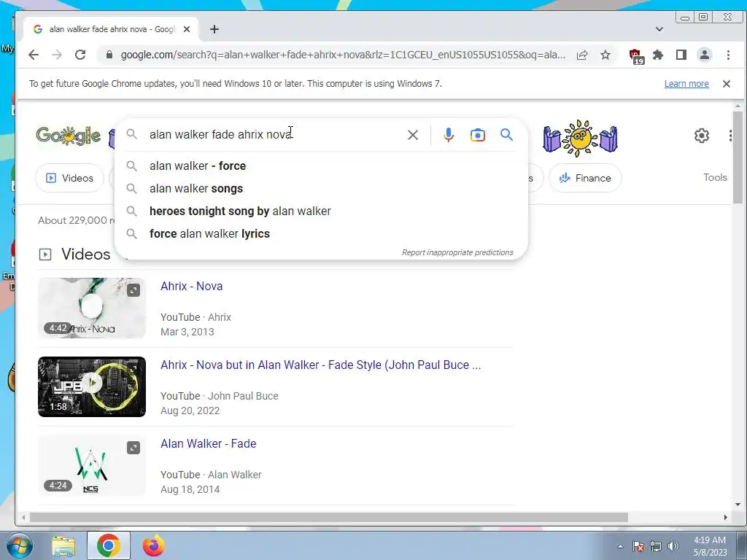Open the Tools search options
The width and height of the screenshot is (747, 560).
pos(715,177)
